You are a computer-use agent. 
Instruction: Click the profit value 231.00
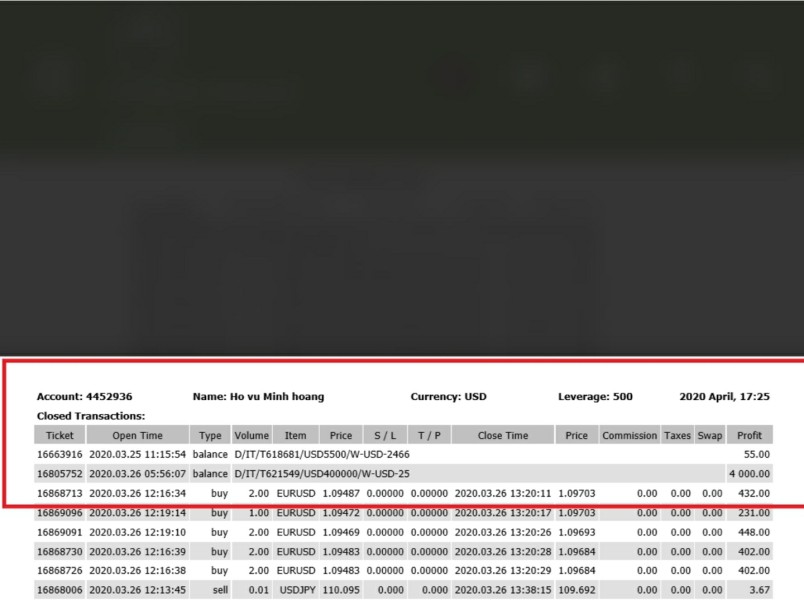point(754,513)
